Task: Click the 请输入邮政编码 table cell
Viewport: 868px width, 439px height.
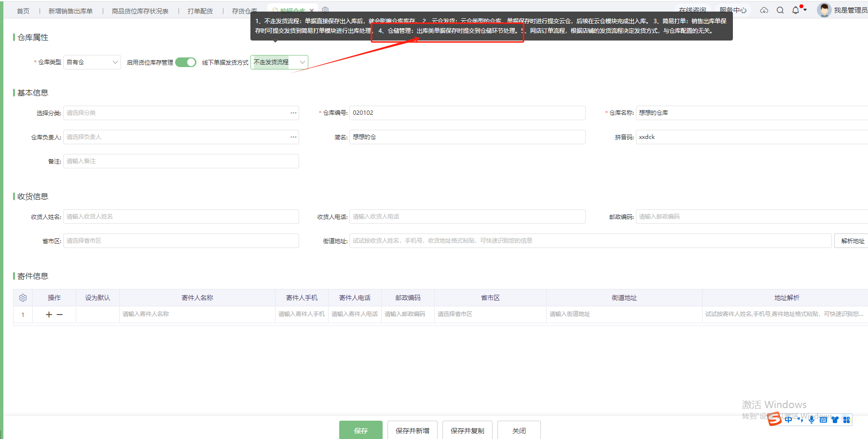Action: coord(408,314)
